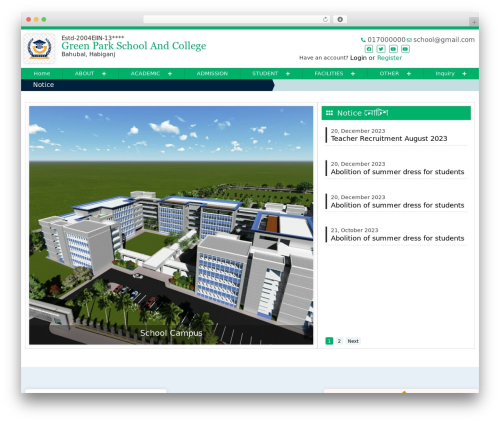This screenshot has width=500, height=423.
Task: Click the Facebook social icon in header
Action: [369, 49]
